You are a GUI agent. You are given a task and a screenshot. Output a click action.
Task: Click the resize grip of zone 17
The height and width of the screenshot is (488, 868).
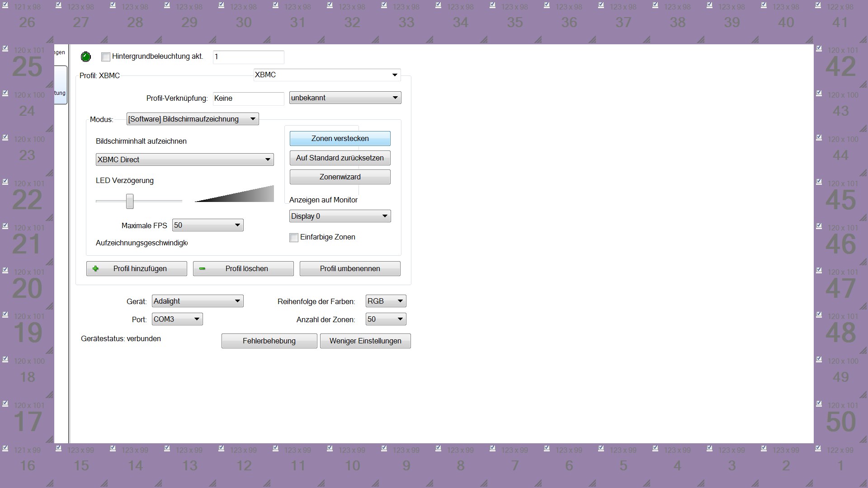point(49,439)
